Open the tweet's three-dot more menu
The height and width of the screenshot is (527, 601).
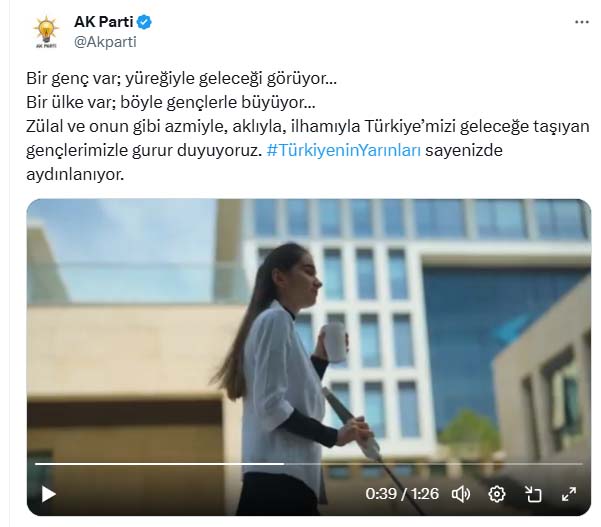click(x=582, y=22)
